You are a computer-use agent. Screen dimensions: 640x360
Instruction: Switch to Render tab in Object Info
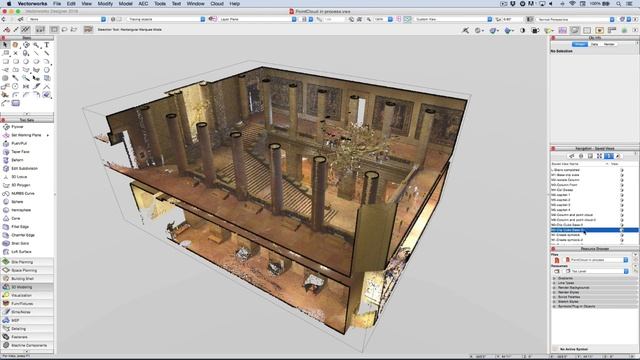click(x=609, y=44)
